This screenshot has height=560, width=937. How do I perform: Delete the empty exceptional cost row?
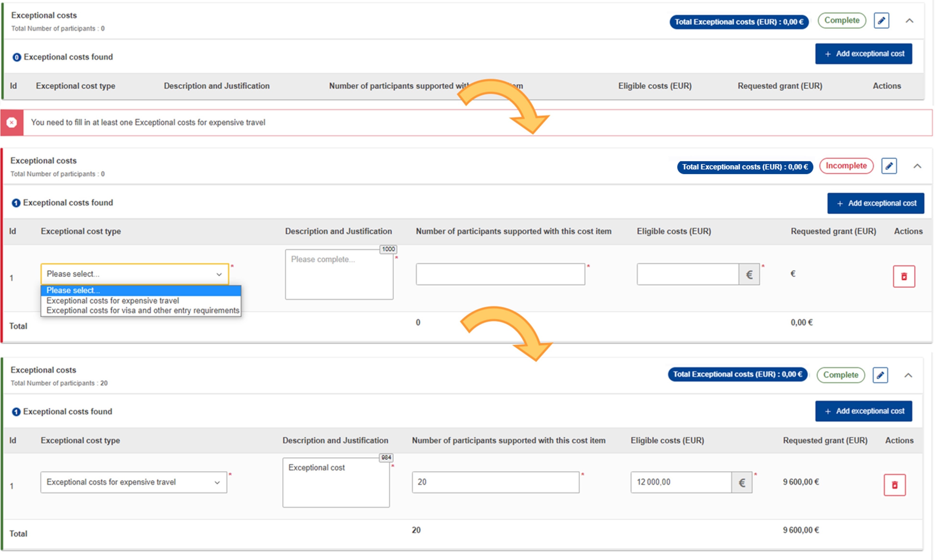pyautogui.click(x=903, y=277)
